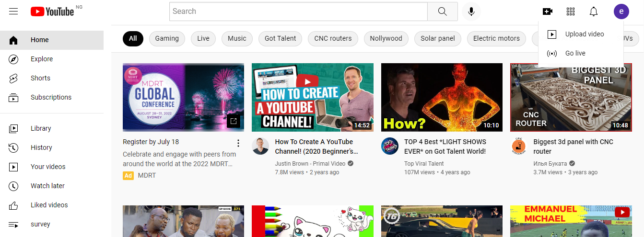644x237 pixels.
Task: Click Justin Brown - Primal Video channel name
Action: [310, 164]
